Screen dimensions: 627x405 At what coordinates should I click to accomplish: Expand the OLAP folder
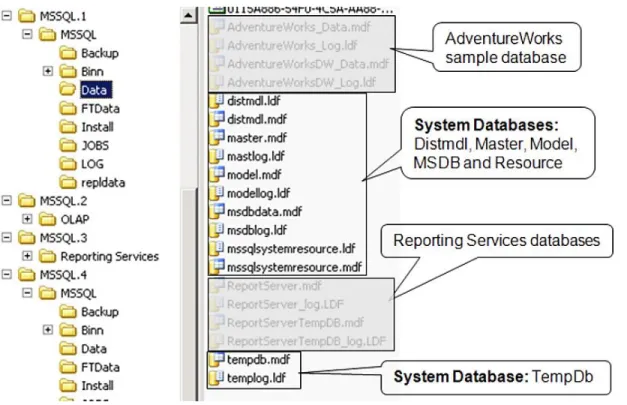(27, 219)
